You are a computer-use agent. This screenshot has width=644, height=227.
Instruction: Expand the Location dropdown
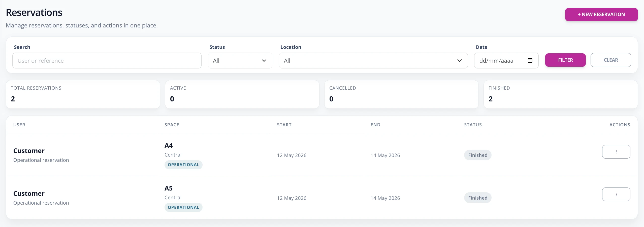[x=373, y=60]
